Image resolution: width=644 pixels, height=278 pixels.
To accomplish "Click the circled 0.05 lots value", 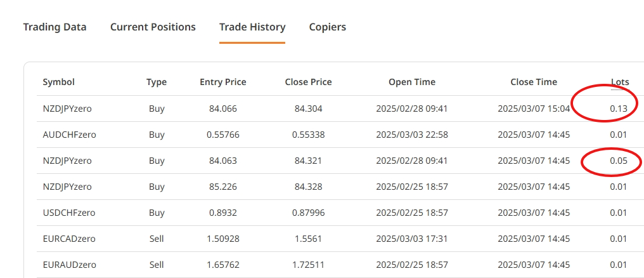I will (619, 161).
